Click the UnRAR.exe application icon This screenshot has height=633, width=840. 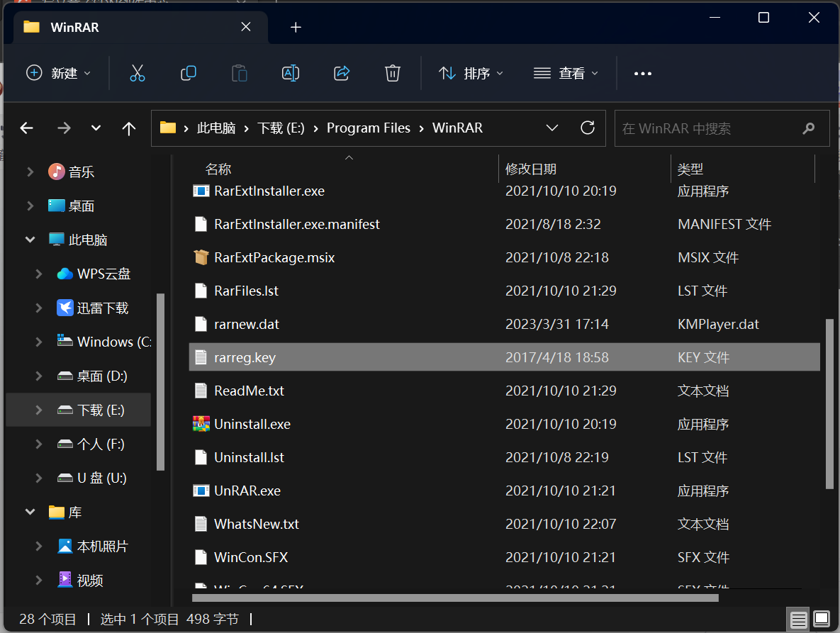point(201,491)
